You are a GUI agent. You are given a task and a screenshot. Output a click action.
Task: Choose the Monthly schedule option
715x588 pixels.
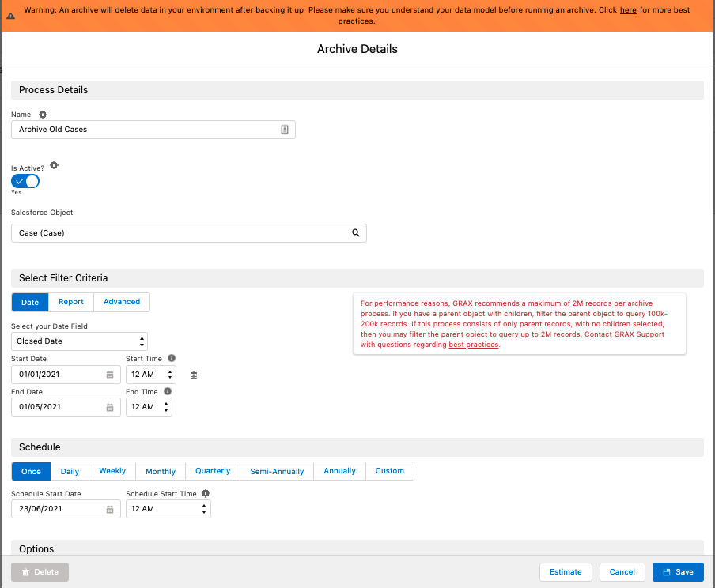161,471
